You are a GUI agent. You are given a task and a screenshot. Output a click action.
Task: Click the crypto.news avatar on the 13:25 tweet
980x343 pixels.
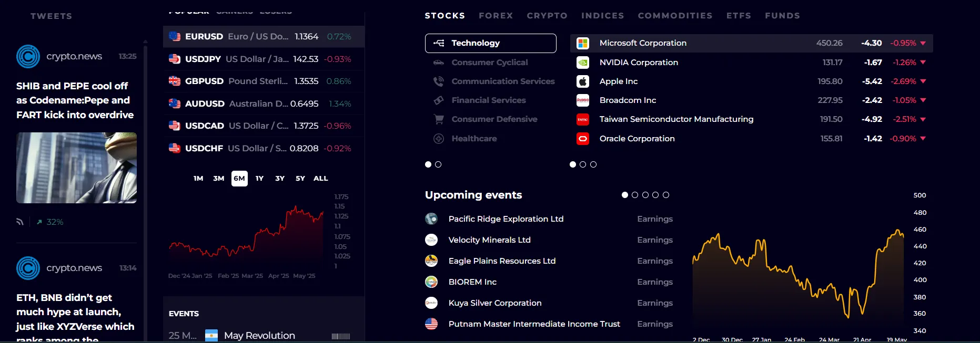point(28,57)
